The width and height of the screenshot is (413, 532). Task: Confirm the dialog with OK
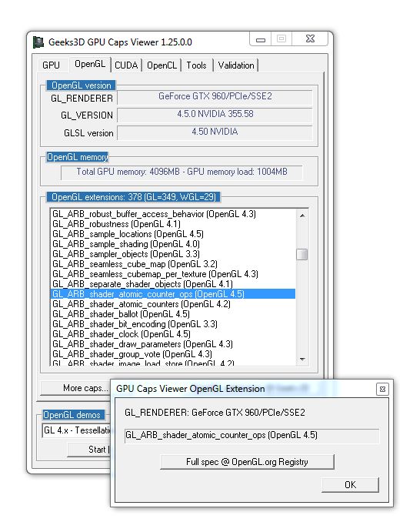click(350, 484)
